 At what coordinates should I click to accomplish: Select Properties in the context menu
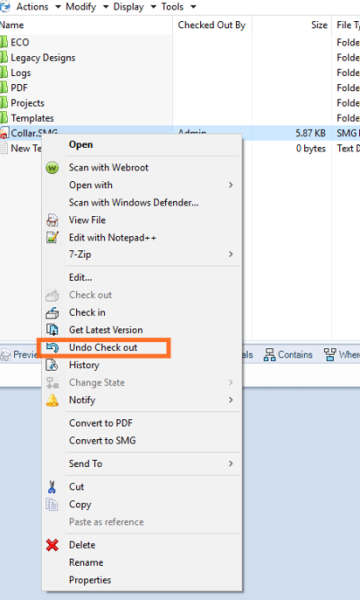(90, 580)
